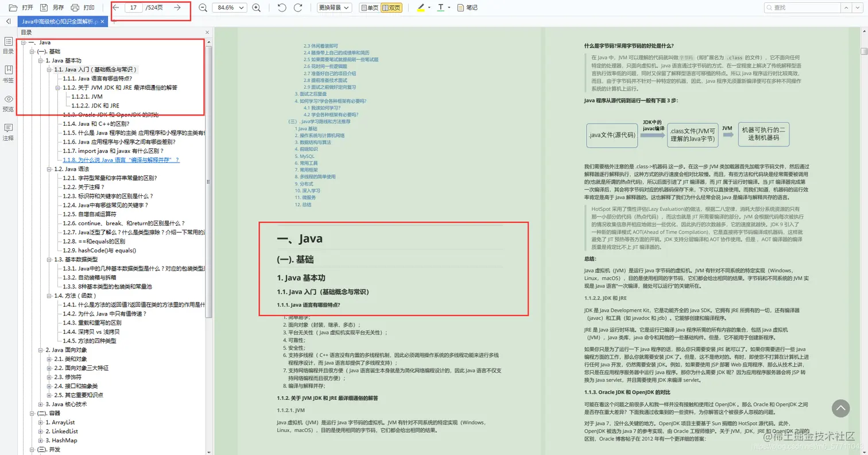Go to next page with right arrow

coord(177,7)
